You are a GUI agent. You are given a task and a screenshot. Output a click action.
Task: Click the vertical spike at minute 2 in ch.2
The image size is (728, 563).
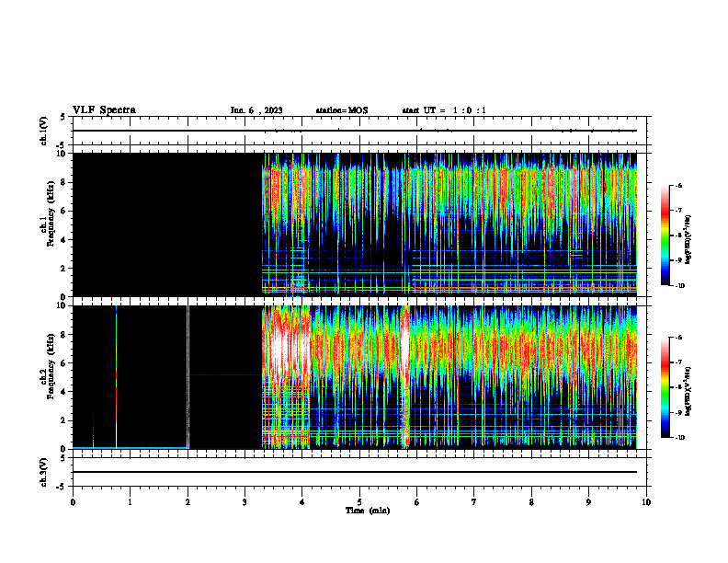click(x=188, y=377)
